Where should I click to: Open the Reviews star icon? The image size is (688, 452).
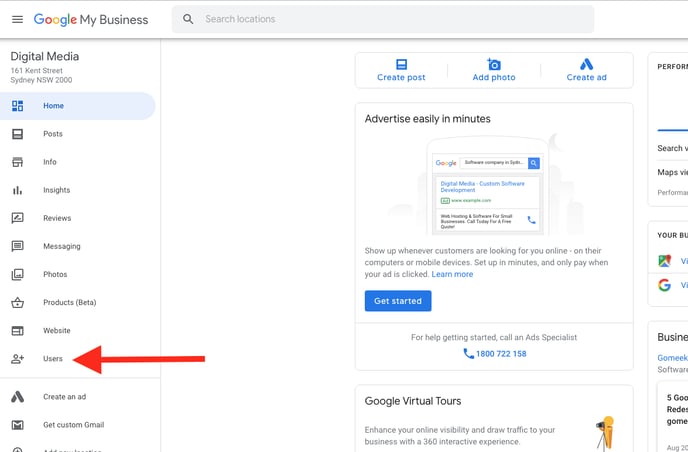[17, 218]
